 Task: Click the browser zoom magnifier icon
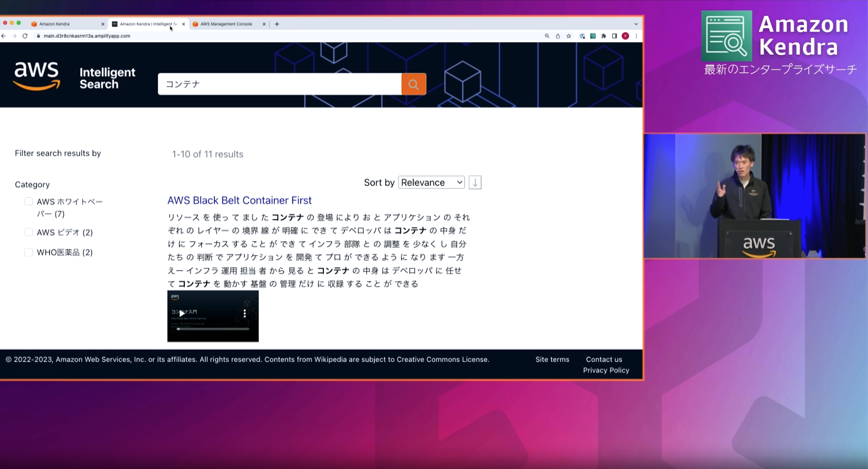coord(547,36)
